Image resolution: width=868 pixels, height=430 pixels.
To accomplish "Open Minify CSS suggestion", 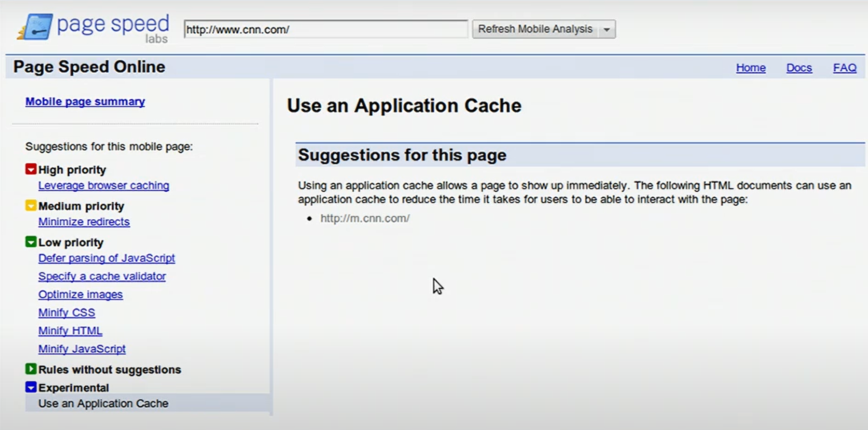I will click(67, 313).
